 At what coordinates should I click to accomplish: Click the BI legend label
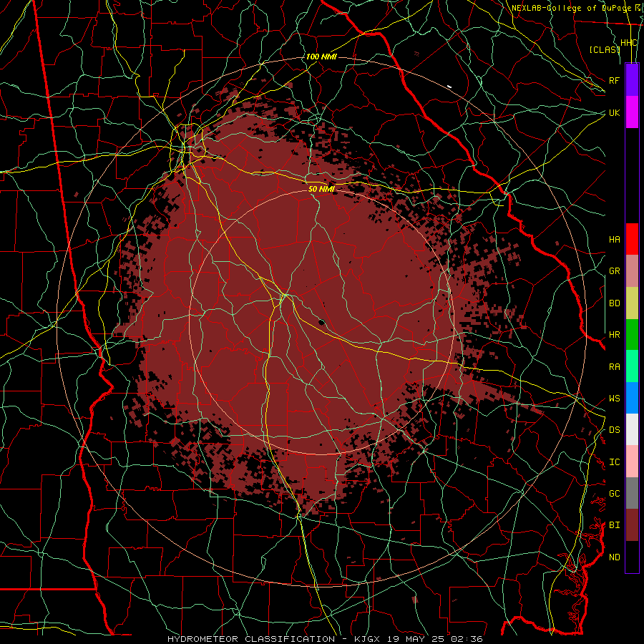614,525
